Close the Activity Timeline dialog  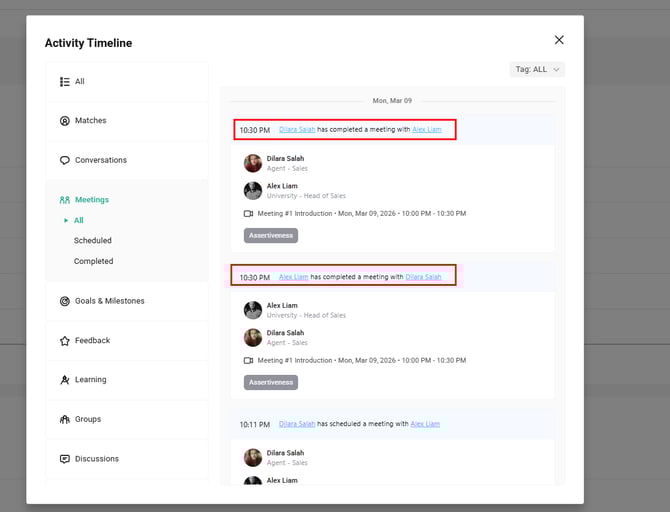tap(559, 40)
